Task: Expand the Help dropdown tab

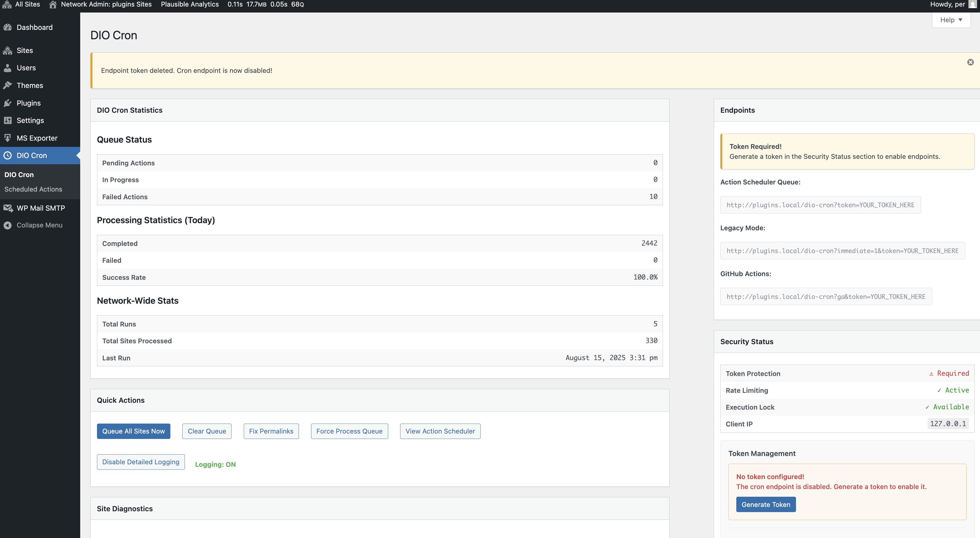Action: pyautogui.click(x=951, y=20)
